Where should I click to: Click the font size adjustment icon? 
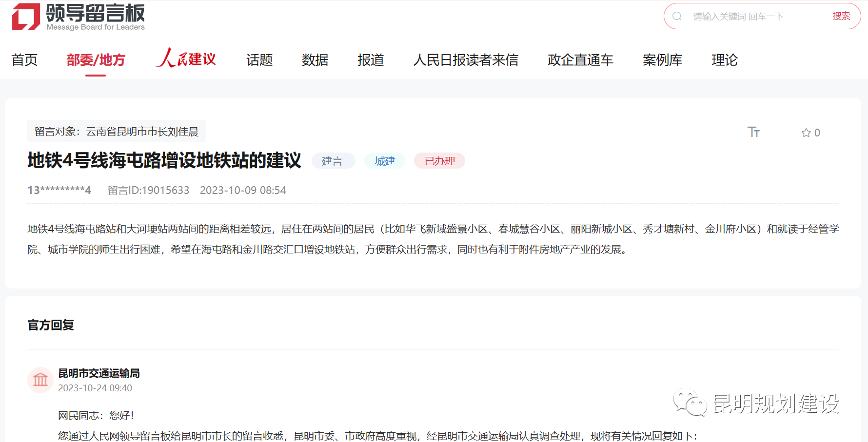point(753,132)
